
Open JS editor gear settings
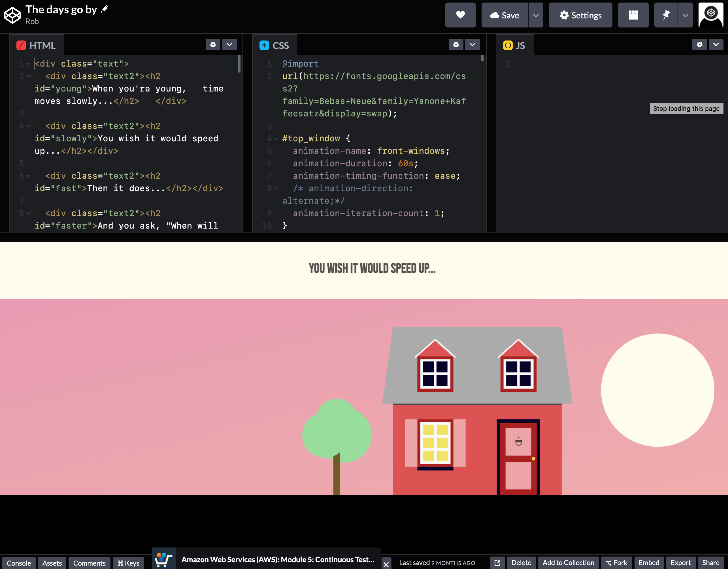(x=699, y=44)
